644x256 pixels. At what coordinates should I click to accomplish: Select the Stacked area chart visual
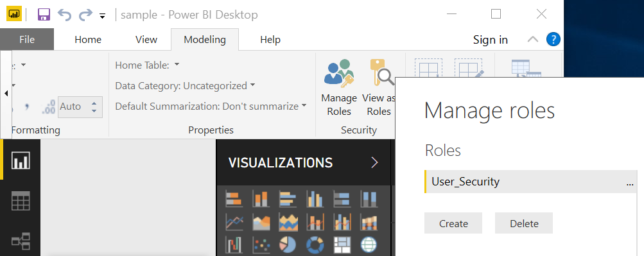point(288,223)
